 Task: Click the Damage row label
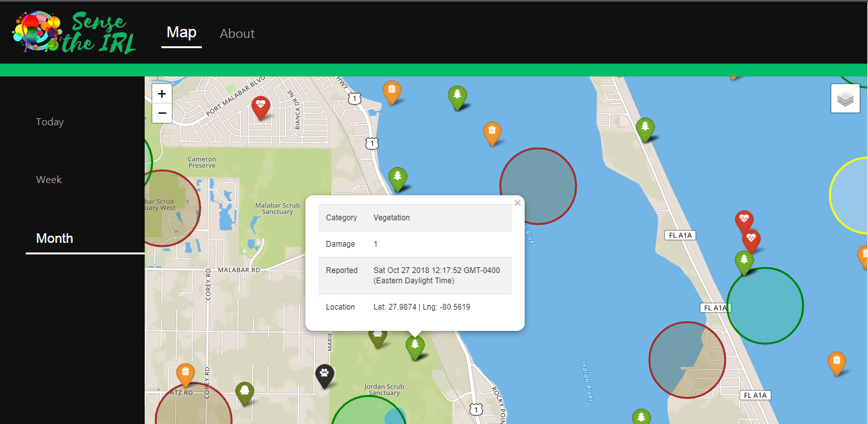341,244
